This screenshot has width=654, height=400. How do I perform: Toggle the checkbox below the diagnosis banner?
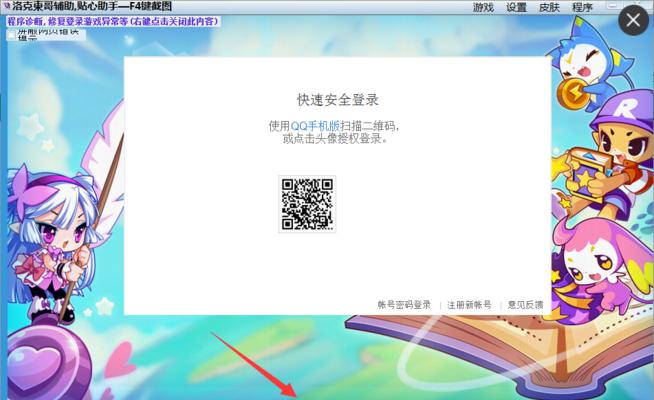tap(11, 35)
